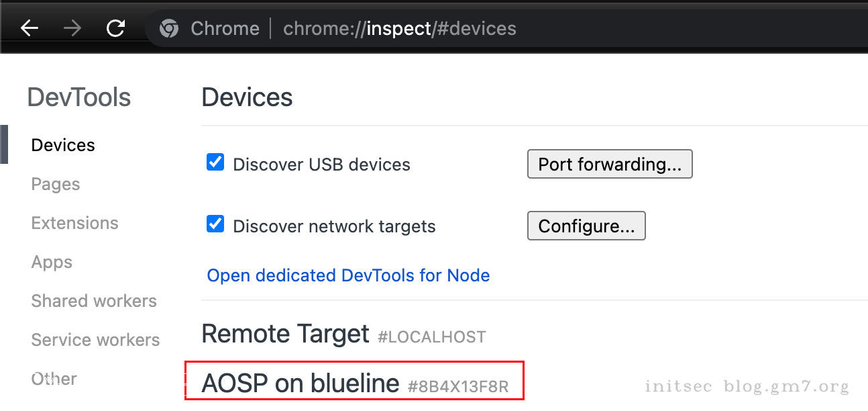The height and width of the screenshot is (411, 868).
Task: Toggle Discover network targets checkbox
Action: pos(215,224)
